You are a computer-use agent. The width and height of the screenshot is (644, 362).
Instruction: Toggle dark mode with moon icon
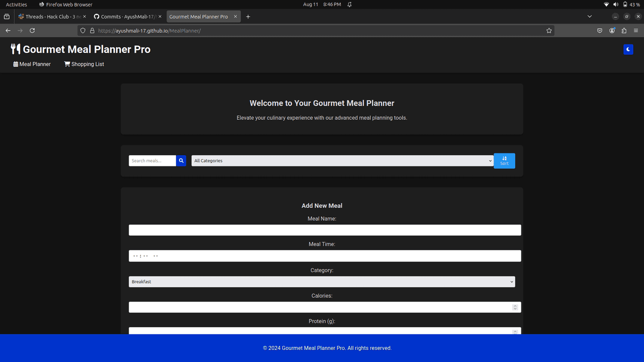628,49
